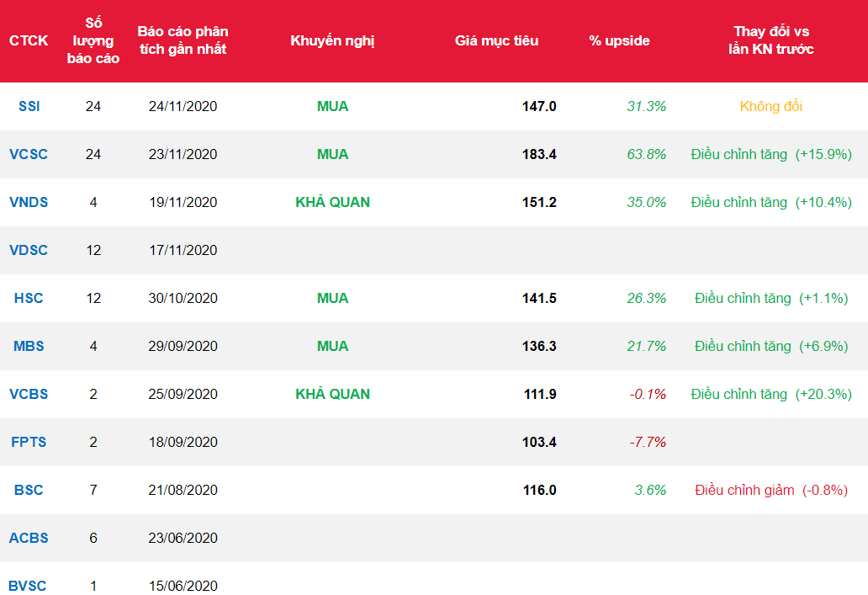The image size is (868, 595).
Task: Select the VCBS brokerage name
Action: point(29,394)
